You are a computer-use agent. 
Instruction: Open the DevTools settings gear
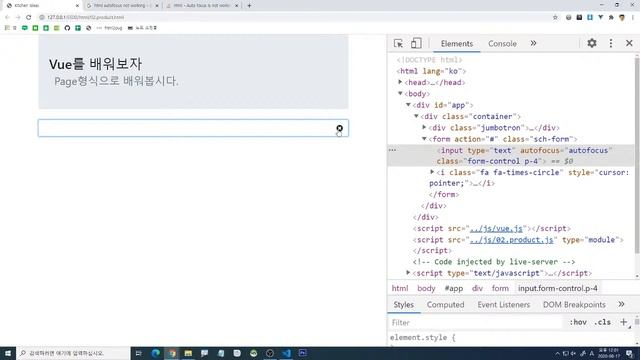tap(592, 43)
